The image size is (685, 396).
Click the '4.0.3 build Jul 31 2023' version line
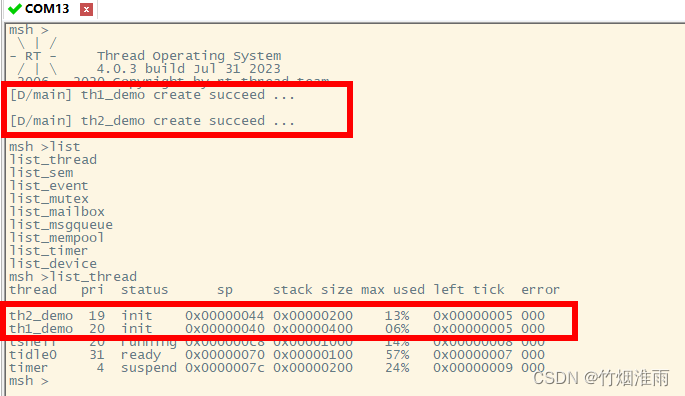(189, 69)
